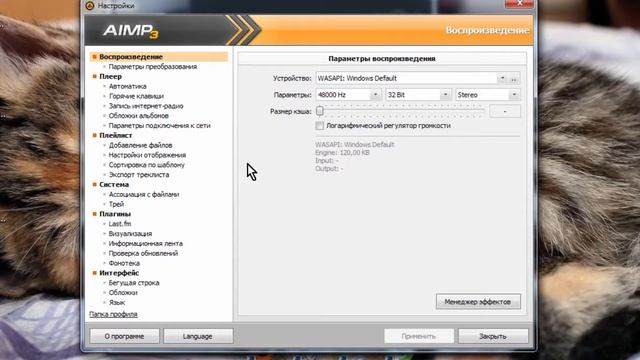The image size is (640, 360).
Task: Select the Плеер category
Action: 110,76
